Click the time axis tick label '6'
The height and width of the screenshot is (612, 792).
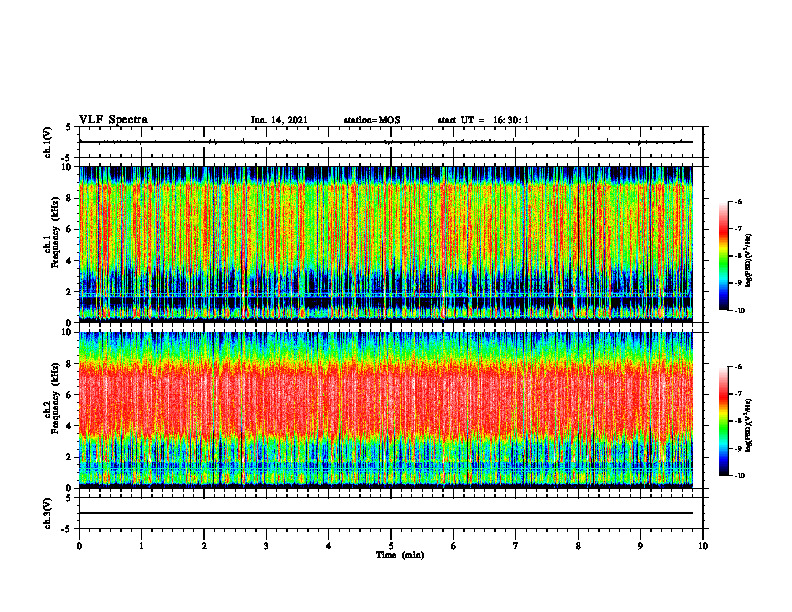pos(454,546)
